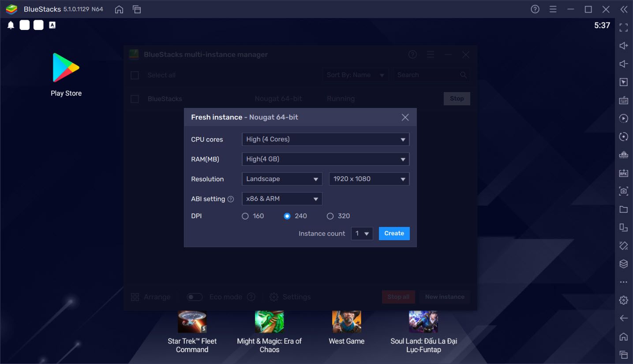The width and height of the screenshot is (633, 364).
Task: Select DPI 160 radio button
Action: [x=245, y=216]
